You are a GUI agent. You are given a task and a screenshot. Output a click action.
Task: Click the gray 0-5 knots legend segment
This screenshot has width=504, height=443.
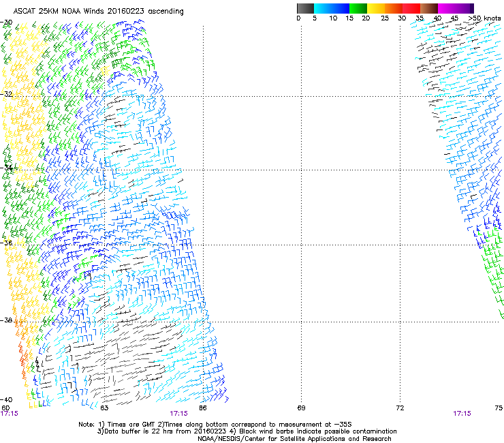click(x=305, y=8)
